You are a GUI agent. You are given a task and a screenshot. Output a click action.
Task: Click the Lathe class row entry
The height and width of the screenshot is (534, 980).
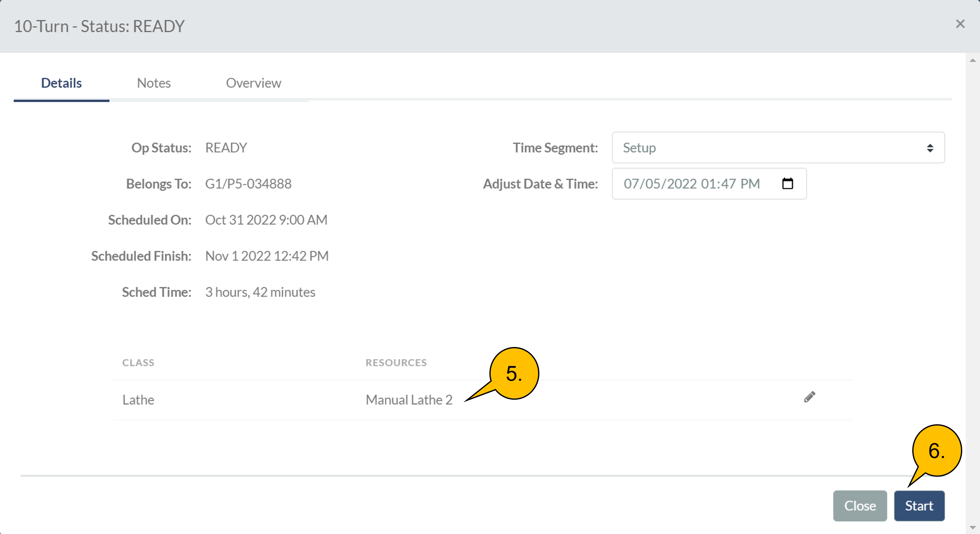[x=138, y=400]
